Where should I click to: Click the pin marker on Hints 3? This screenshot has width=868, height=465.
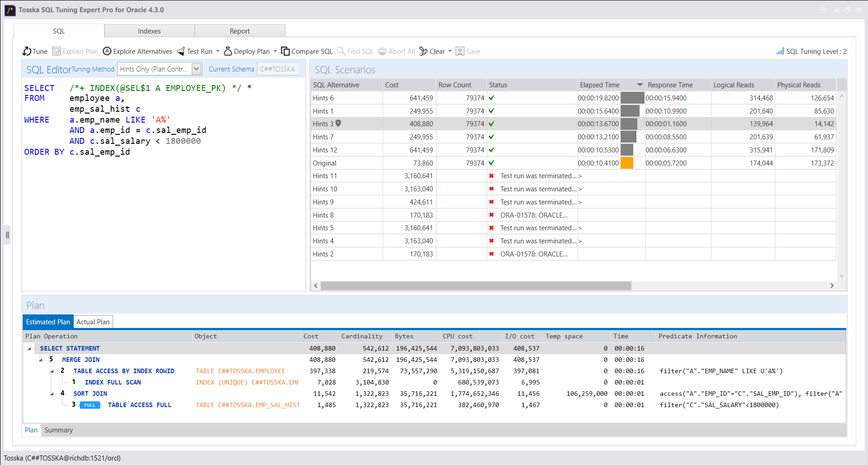[x=338, y=123]
